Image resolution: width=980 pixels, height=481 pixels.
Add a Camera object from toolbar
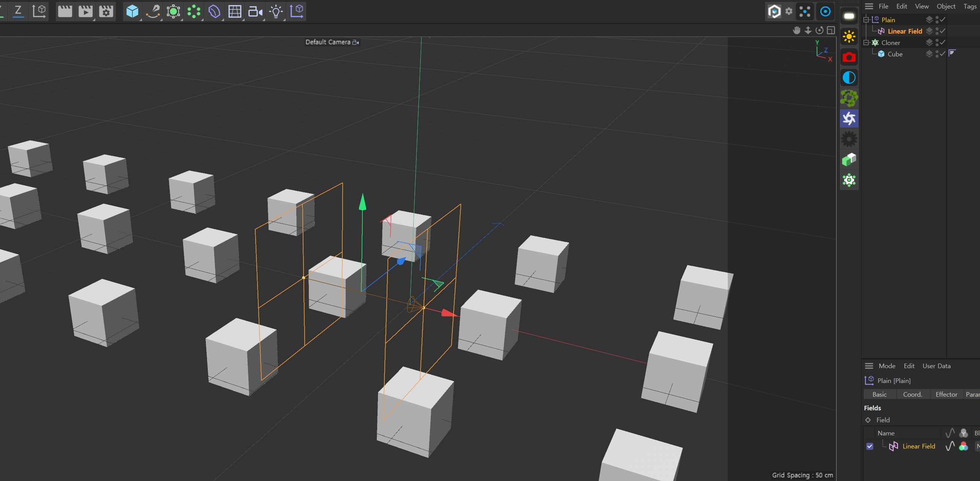(x=255, y=11)
